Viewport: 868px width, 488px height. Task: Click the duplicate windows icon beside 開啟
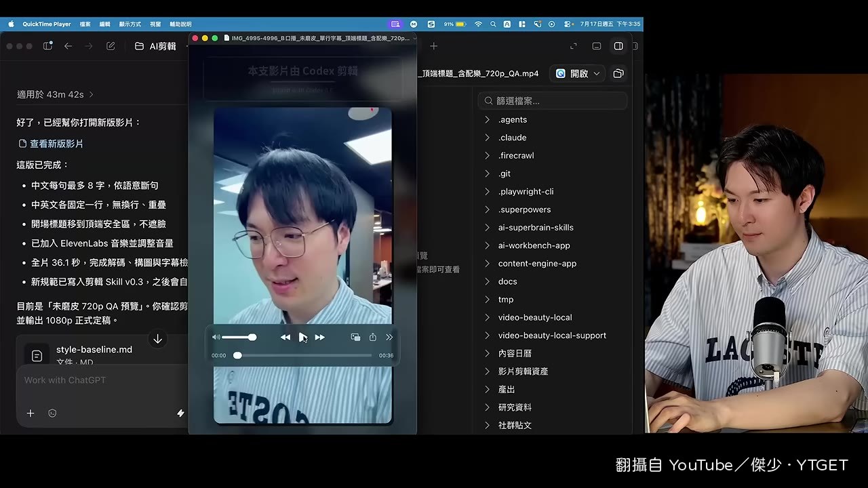(x=618, y=73)
